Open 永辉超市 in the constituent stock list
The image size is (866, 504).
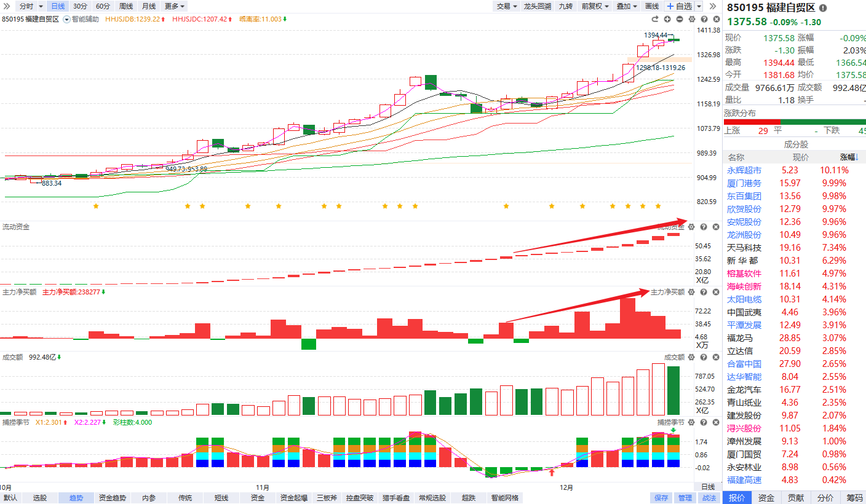tap(744, 170)
